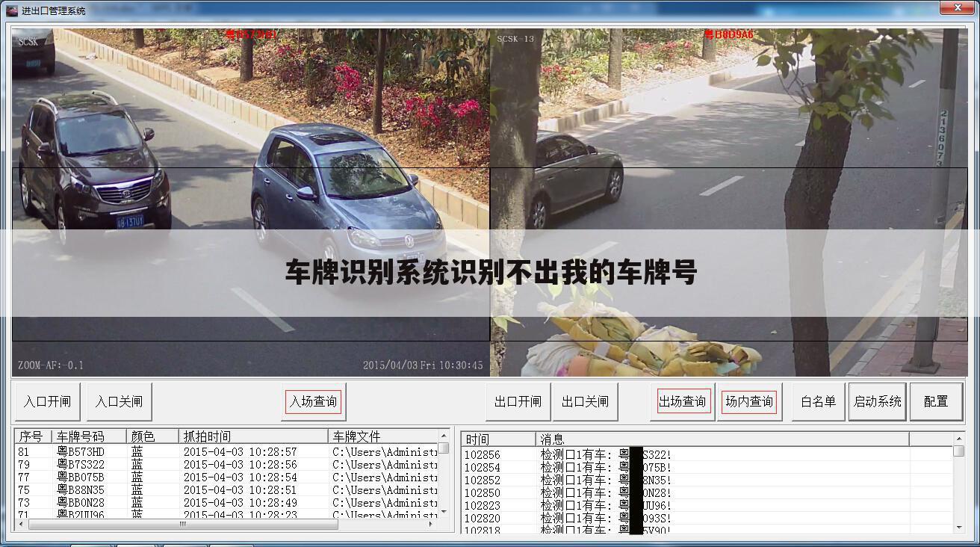Select the row with plate 粤B88N35
Viewport: 980px width, 547px height.
[226, 490]
